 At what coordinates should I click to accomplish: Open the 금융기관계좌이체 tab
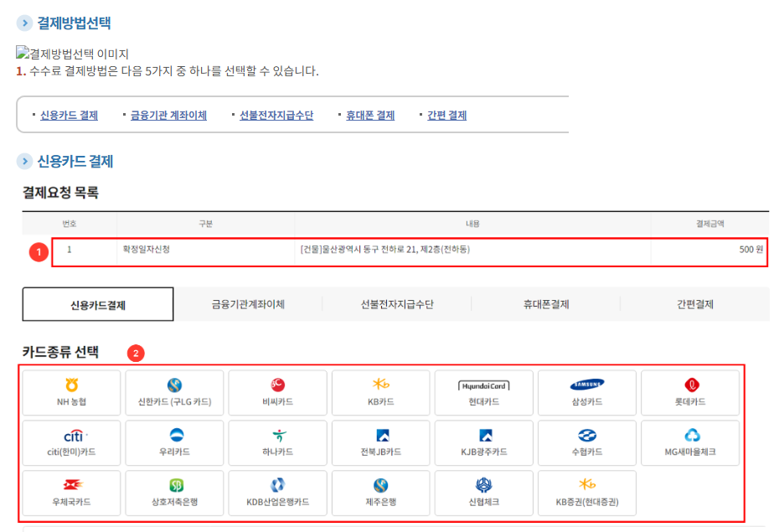click(248, 304)
